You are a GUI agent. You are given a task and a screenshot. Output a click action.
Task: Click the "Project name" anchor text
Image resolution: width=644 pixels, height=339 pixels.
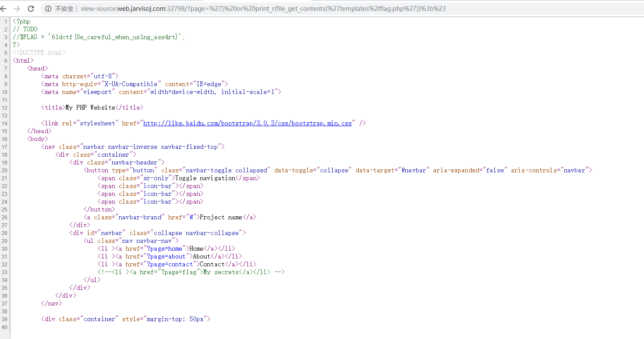click(220, 217)
